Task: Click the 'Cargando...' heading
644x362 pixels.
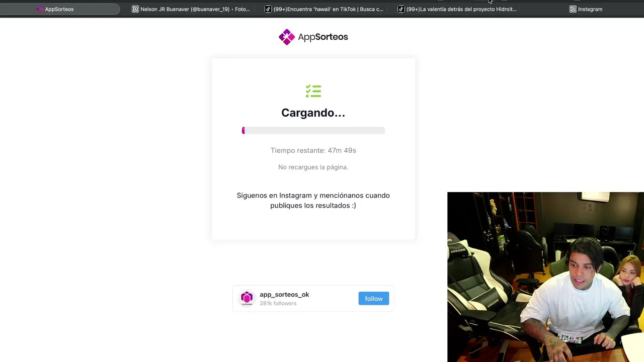Action: (313, 113)
